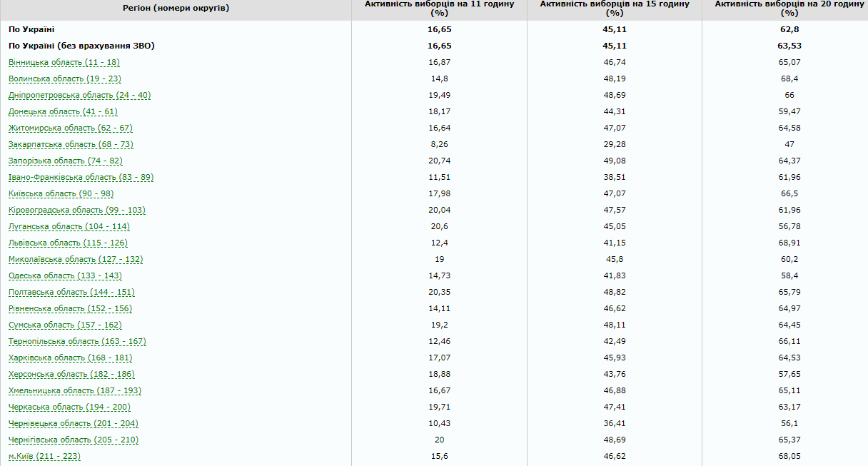This screenshot has width=868, height=466.
Task: Open Полтавська область (144 - 151) link
Action: tap(71, 292)
